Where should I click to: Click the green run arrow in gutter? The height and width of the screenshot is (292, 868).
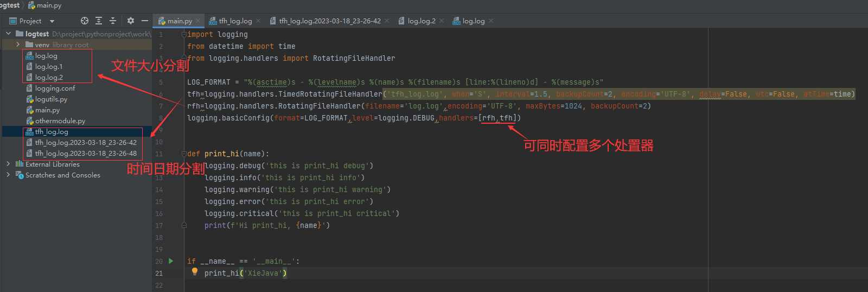click(171, 261)
